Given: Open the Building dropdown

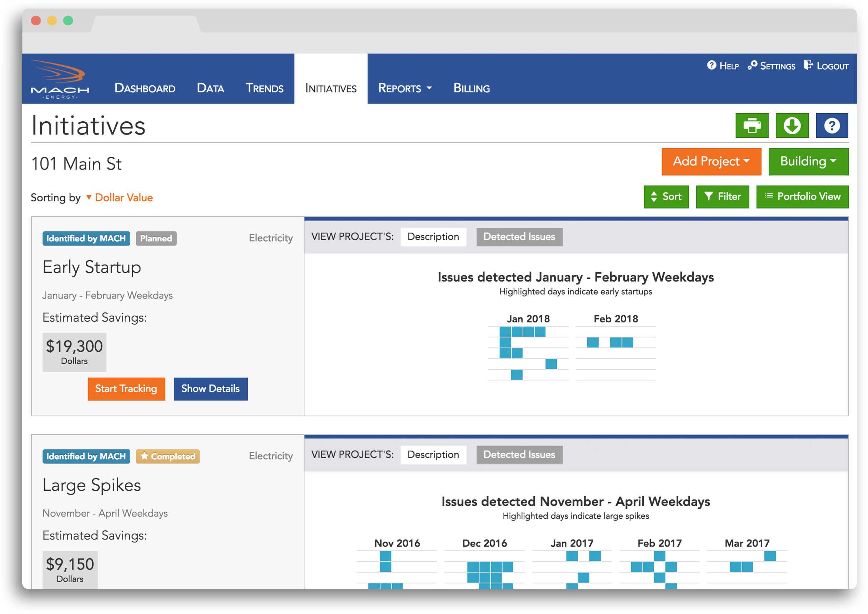Looking at the screenshot, I should pyautogui.click(x=808, y=161).
